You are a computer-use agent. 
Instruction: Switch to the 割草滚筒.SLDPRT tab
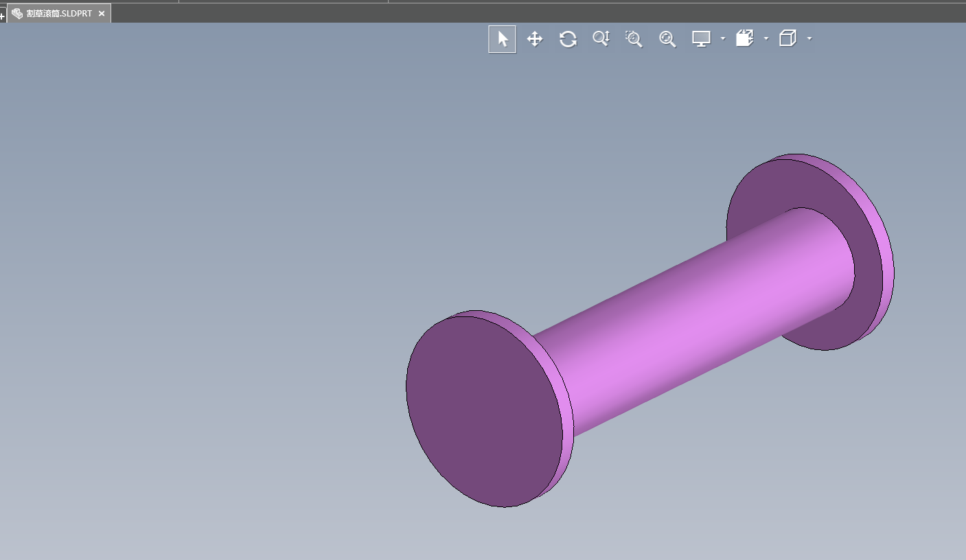pyautogui.click(x=59, y=14)
